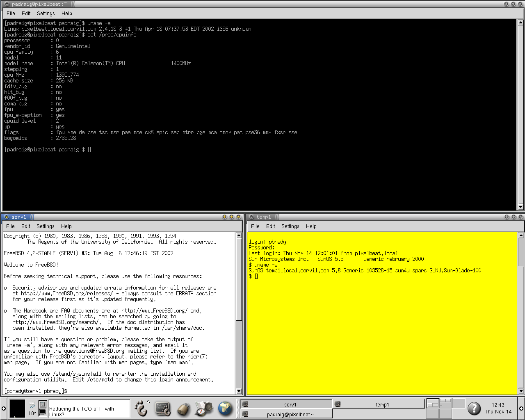Screen dimensions: 525x420
Task: Hide the panel with the right arrow
Action: (521, 409)
